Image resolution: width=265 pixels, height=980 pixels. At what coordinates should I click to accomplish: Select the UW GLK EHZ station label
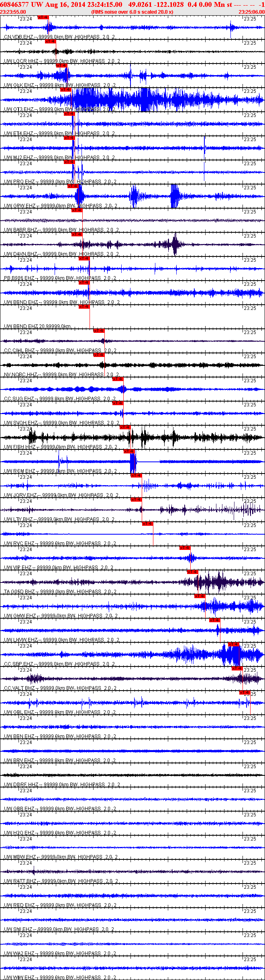point(60,85)
